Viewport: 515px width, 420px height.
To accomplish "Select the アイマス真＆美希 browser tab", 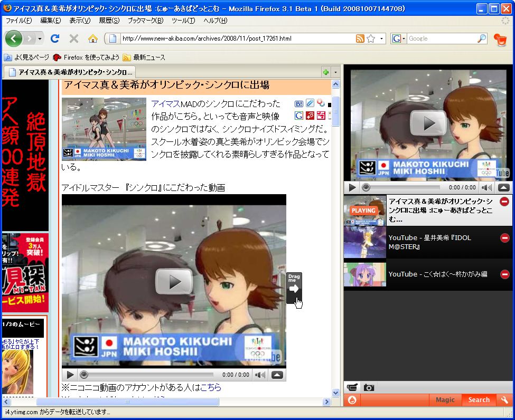I will coord(69,72).
